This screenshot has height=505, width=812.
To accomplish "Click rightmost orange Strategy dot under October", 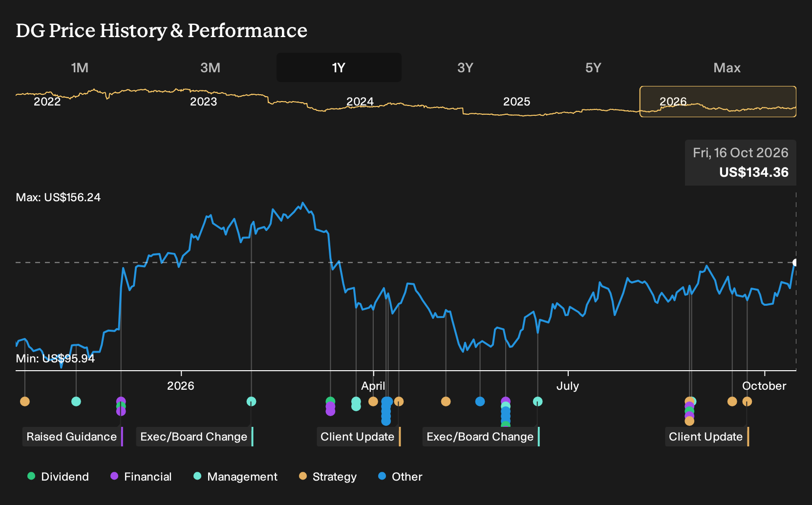I will tap(747, 401).
